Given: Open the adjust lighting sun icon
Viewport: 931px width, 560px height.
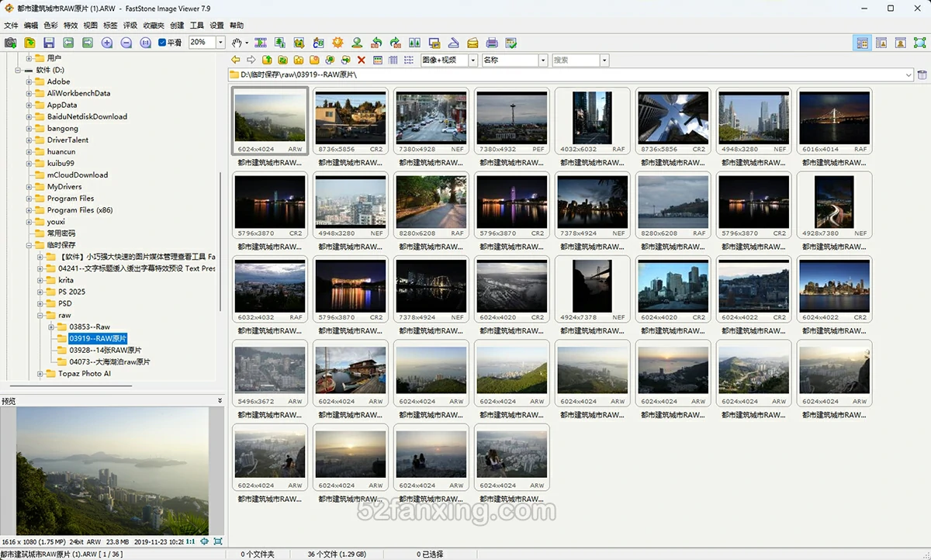Looking at the screenshot, I should pyautogui.click(x=337, y=43).
